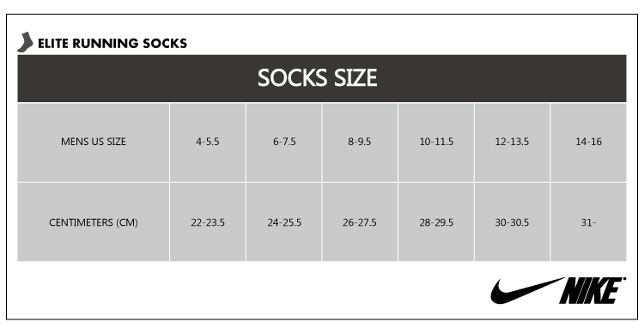Viewport: 644px width, 328px height.
Task: Select the 24-25.5 centimeters cell
Action: point(284,222)
